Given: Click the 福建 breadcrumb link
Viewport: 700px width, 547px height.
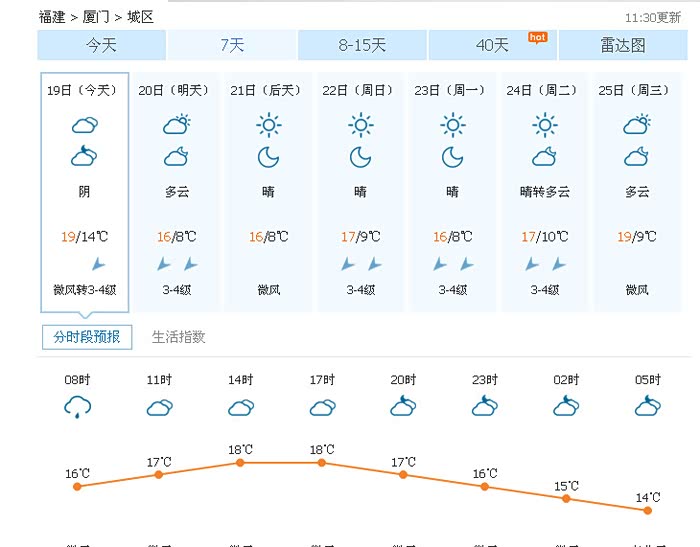Looking at the screenshot, I should coord(52,17).
